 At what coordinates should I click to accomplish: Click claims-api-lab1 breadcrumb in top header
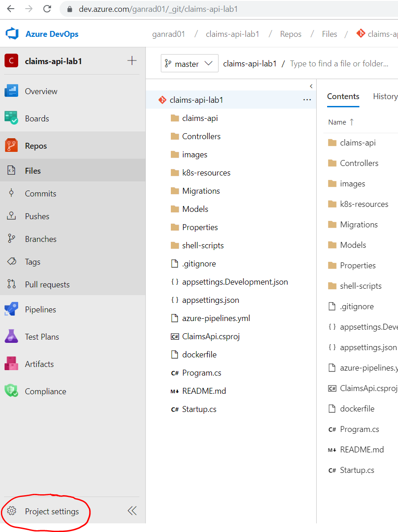(x=233, y=34)
